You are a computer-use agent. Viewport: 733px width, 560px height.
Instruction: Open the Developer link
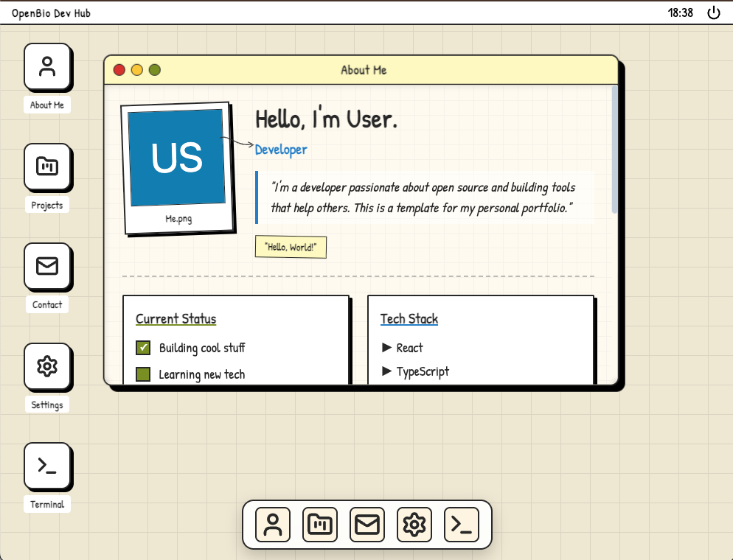[281, 150]
